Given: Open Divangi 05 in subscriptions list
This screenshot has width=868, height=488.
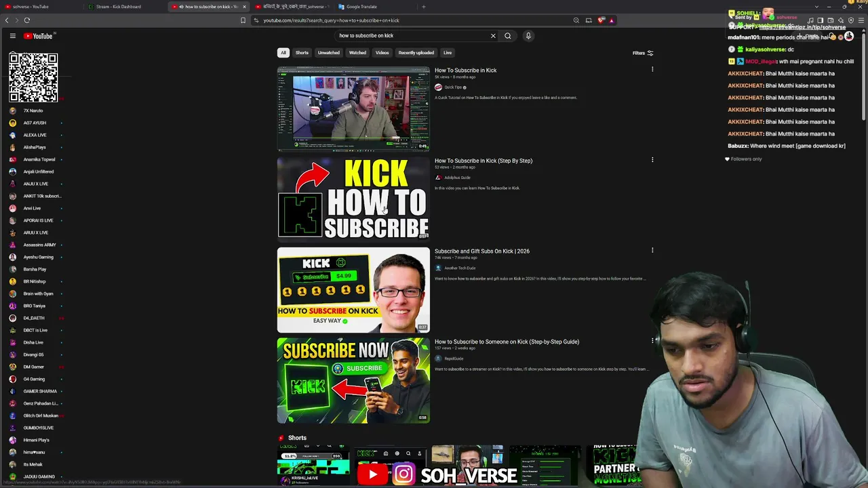Looking at the screenshot, I should click(34, 354).
